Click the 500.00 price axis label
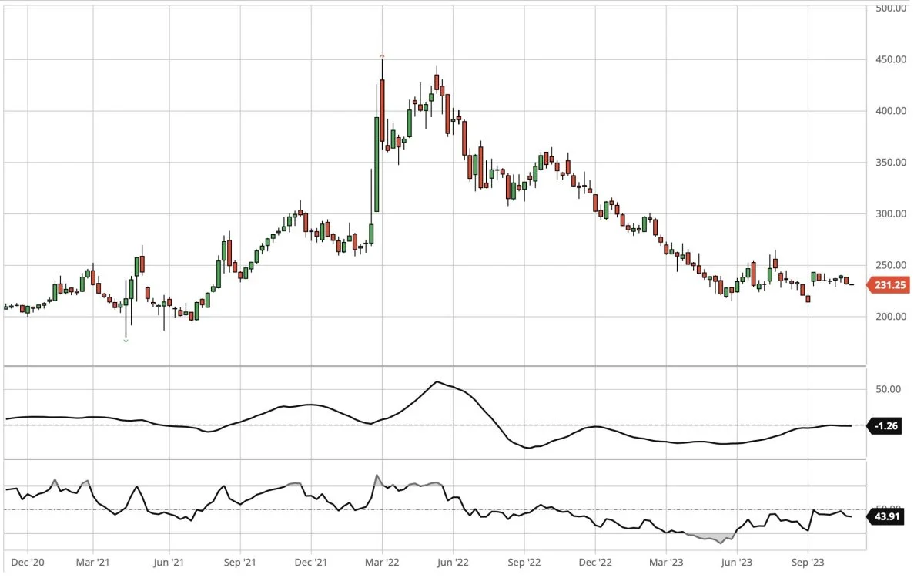 tap(891, 8)
